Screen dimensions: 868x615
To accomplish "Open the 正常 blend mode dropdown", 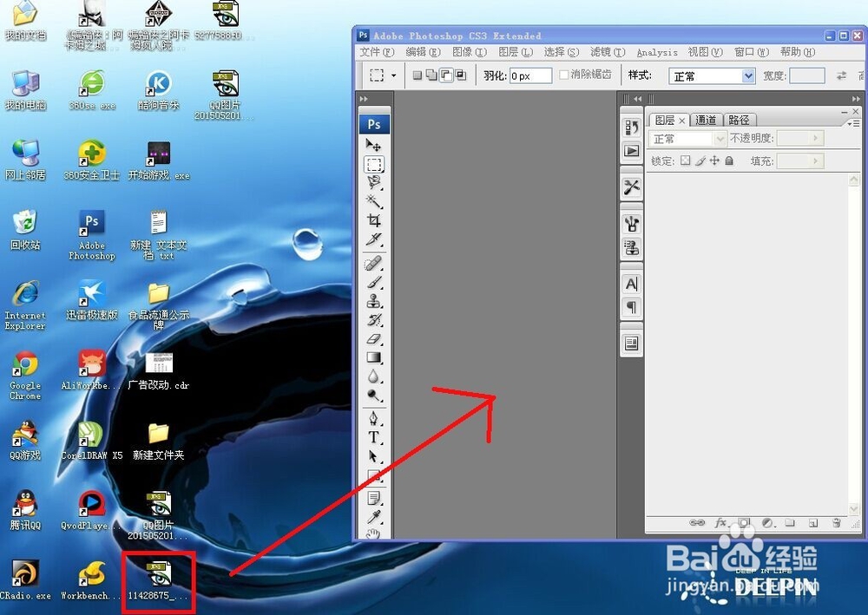I will pos(688,138).
